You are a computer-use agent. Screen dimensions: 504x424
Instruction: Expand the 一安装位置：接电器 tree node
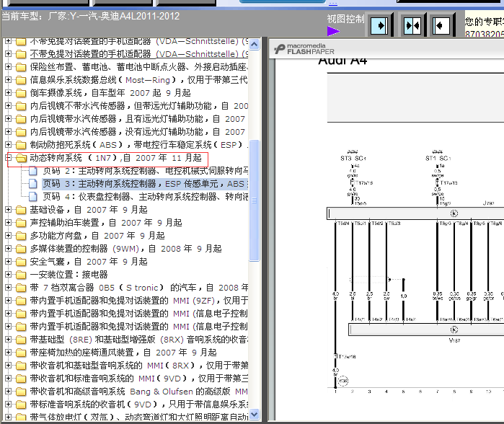point(9,275)
